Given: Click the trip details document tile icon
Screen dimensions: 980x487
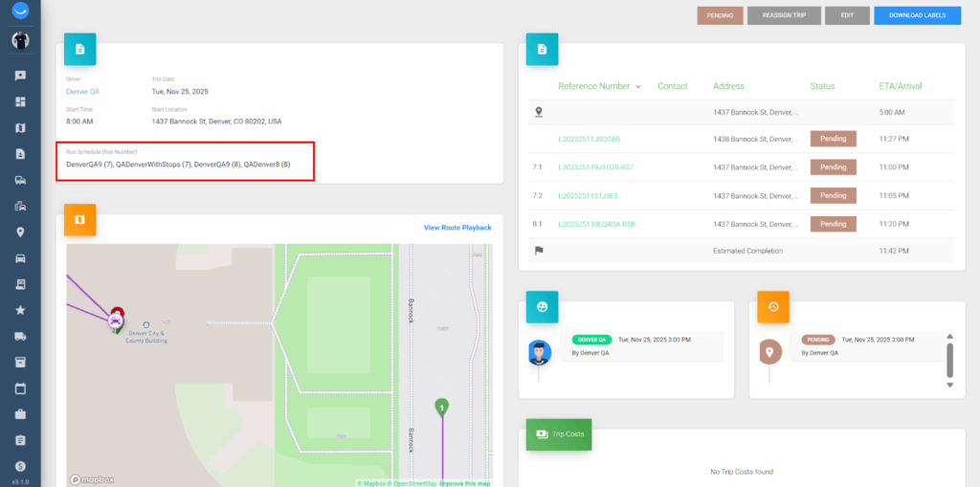Looking at the screenshot, I should pyautogui.click(x=80, y=49).
